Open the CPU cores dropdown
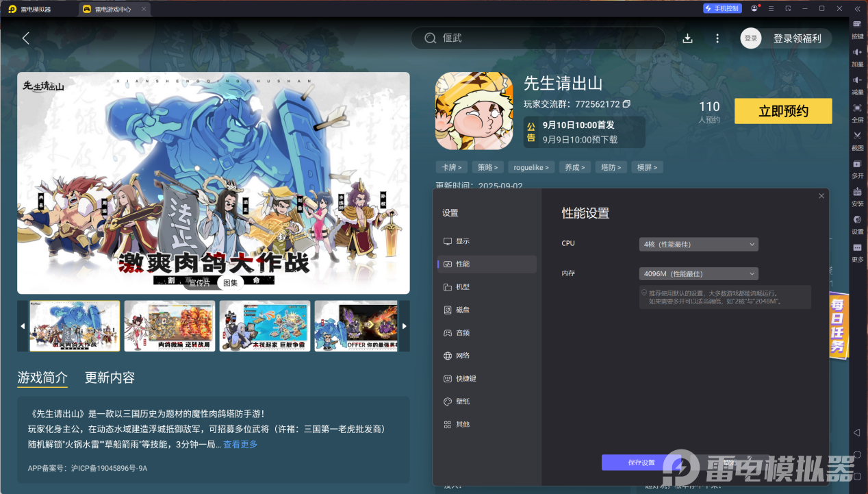868x494 pixels. 698,244
